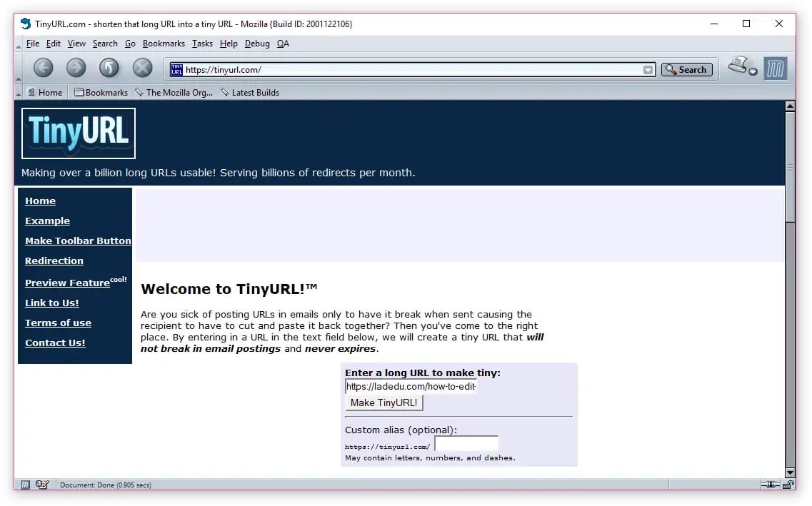Open Composer icon in the status bar
Screen dimensions: 812x506
pos(42,485)
